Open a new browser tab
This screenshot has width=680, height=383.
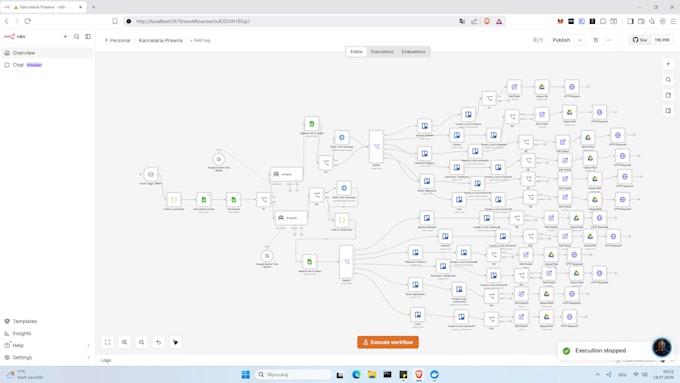93,7
